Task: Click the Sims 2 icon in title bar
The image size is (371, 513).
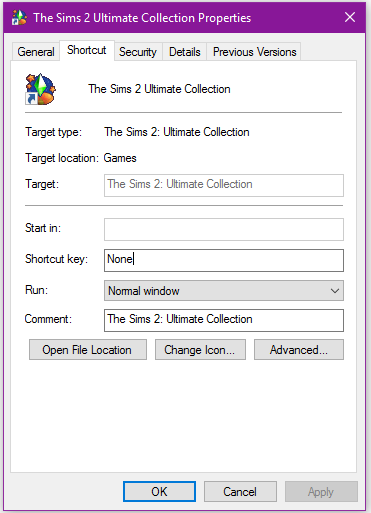Action: pos(19,18)
